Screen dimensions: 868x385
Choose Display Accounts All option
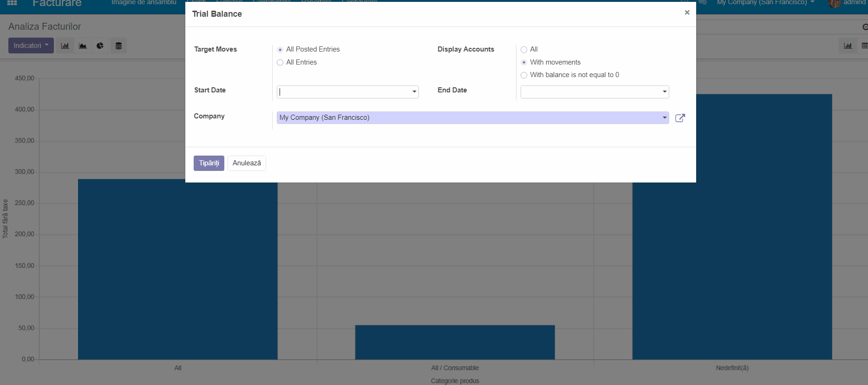click(x=524, y=50)
